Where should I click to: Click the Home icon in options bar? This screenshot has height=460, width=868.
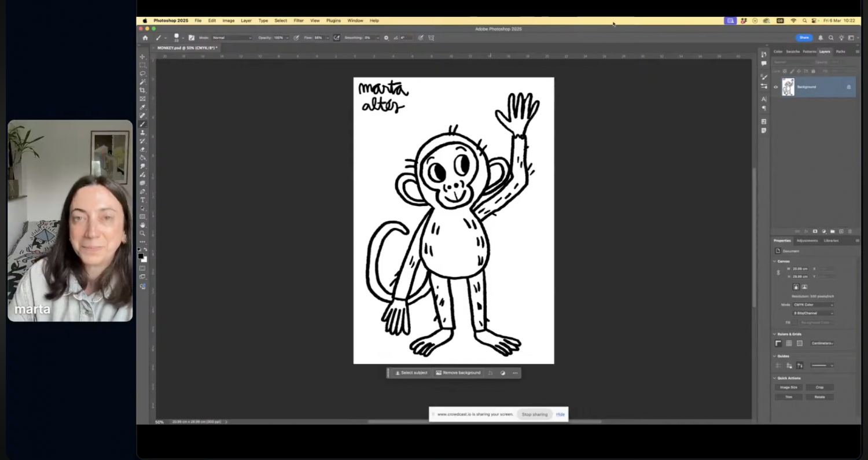[x=145, y=38]
